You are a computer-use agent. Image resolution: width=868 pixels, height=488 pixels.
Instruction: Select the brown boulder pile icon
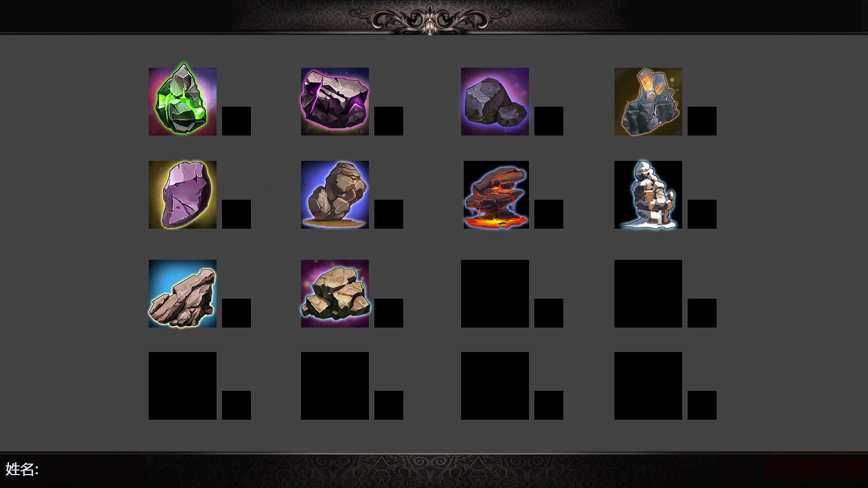click(335, 195)
